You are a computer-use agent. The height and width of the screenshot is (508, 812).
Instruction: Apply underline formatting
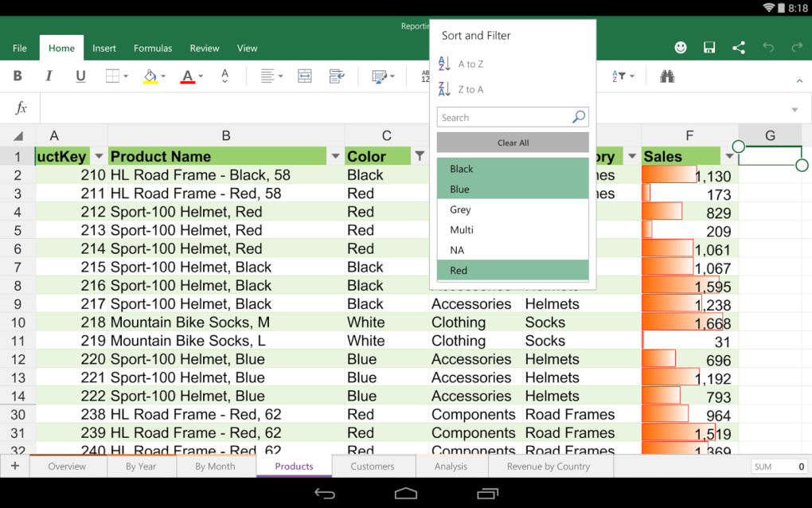point(79,76)
